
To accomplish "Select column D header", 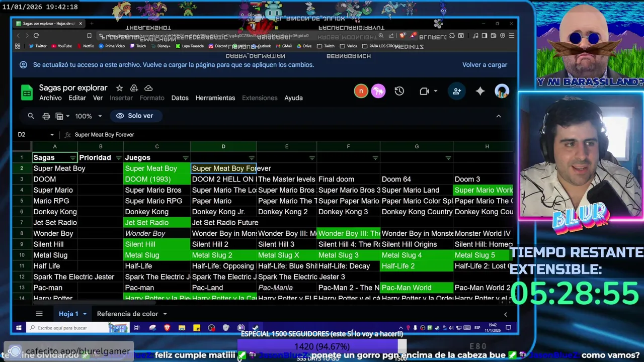I will [223, 146].
